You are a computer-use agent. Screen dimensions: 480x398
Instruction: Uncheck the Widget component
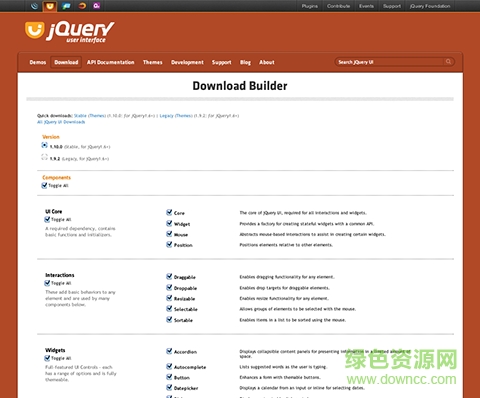pos(169,223)
